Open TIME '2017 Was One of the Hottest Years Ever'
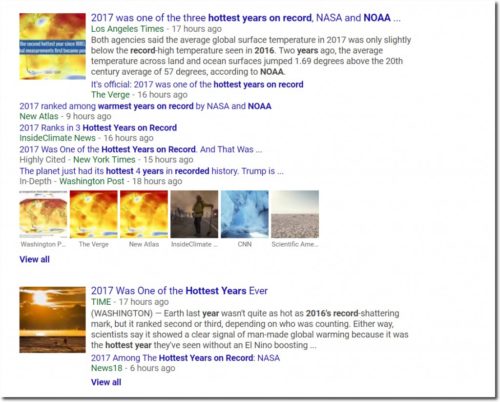This screenshot has height=402, width=500. pos(179,291)
